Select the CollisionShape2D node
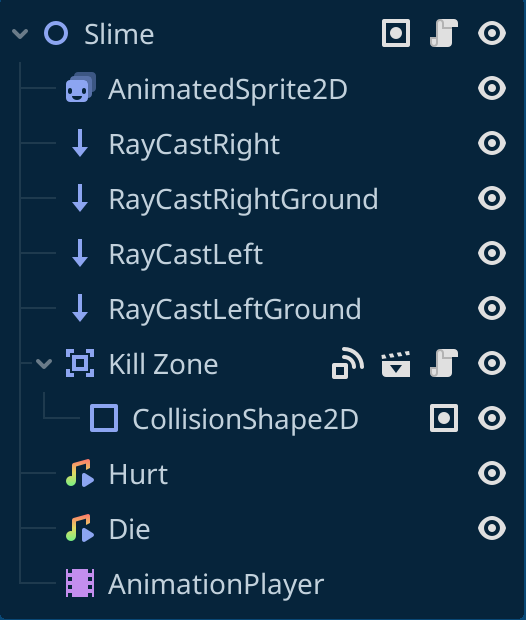Viewport: 526px width, 620px height. pyautogui.click(x=245, y=419)
